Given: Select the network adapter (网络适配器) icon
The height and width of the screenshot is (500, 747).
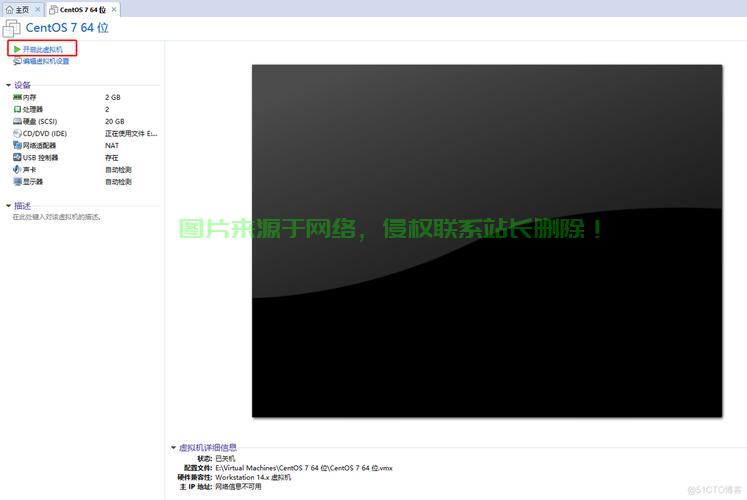Looking at the screenshot, I should pyautogui.click(x=17, y=145).
